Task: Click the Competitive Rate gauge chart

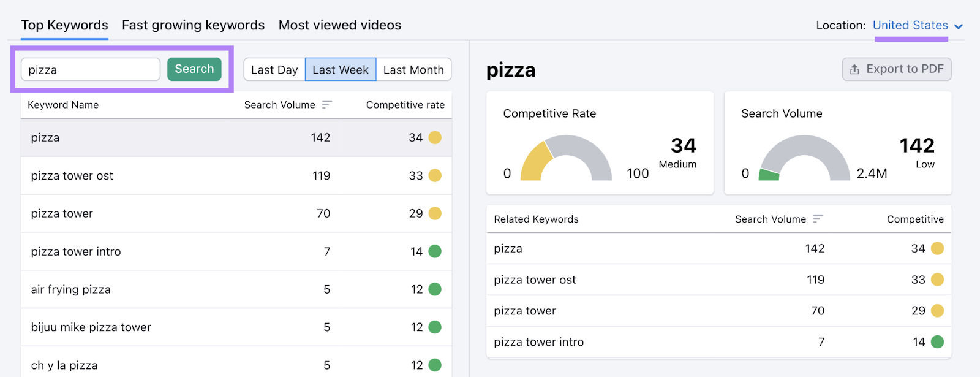Action: tap(566, 159)
